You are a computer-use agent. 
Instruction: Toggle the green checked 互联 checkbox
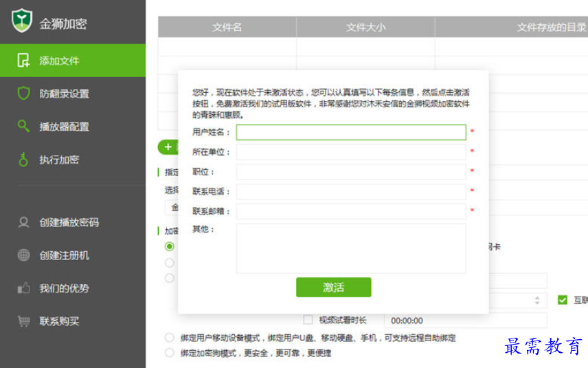[563, 300]
